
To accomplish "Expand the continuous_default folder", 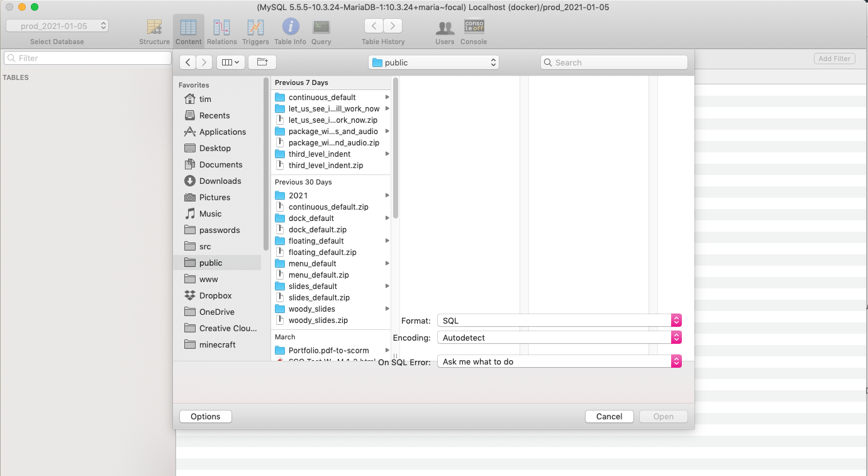I will pyautogui.click(x=388, y=97).
